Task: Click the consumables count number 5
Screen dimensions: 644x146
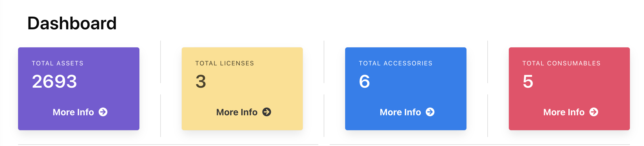Action: 528,81
